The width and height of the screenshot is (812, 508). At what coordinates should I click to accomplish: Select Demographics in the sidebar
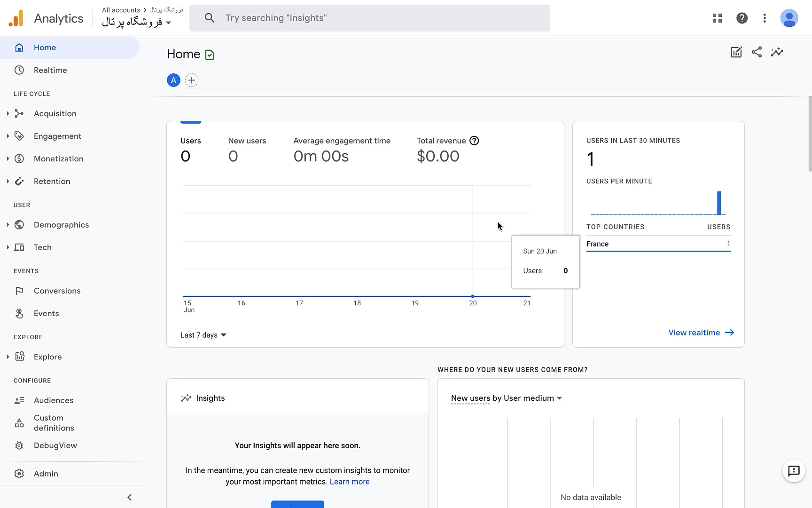pos(61,224)
